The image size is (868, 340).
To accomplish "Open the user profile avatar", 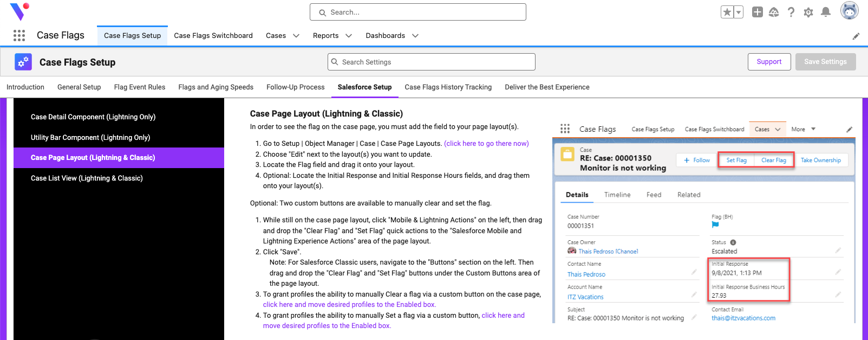I will (850, 10).
